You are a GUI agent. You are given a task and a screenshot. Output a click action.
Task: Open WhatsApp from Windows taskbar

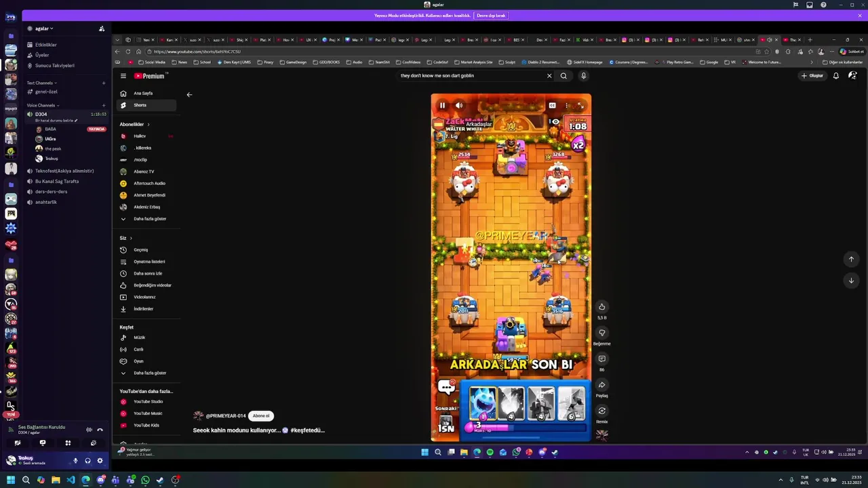145,480
